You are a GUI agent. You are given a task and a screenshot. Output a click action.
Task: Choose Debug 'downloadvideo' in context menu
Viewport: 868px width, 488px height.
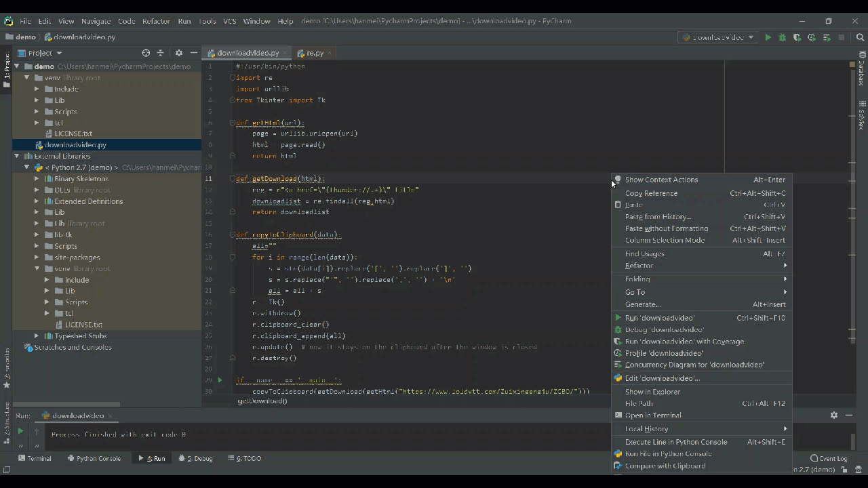702,330
